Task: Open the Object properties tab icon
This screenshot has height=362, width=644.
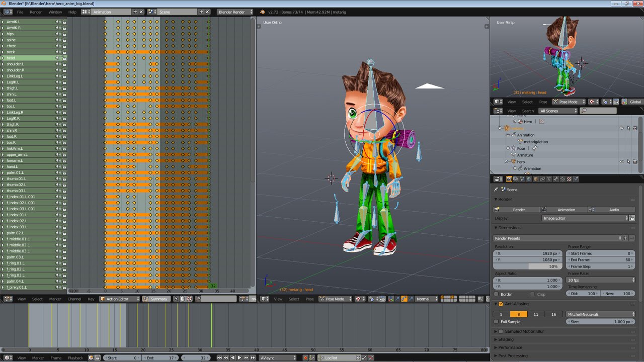Action: coord(535,179)
